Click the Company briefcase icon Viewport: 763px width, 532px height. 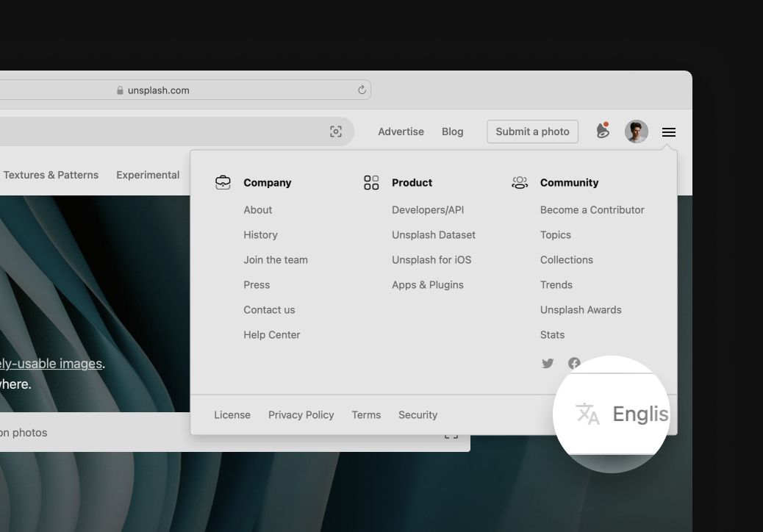[x=223, y=182]
